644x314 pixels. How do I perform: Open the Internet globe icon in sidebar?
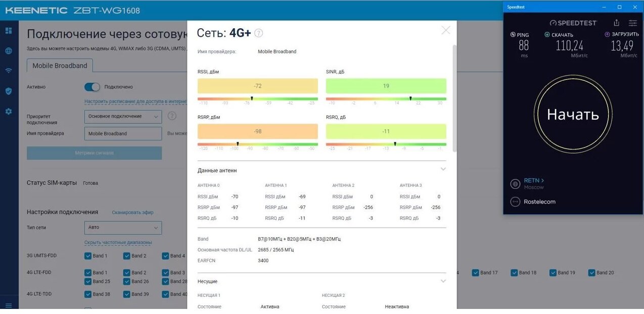pos(9,51)
